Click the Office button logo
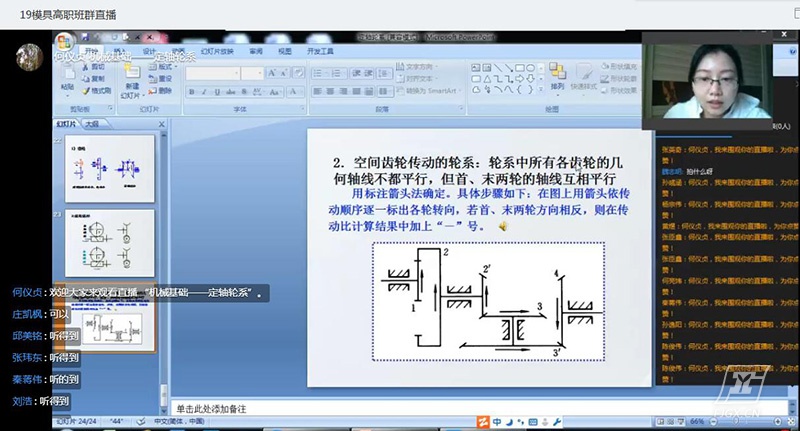Viewport: 800px width, 431px height. click(64, 44)
